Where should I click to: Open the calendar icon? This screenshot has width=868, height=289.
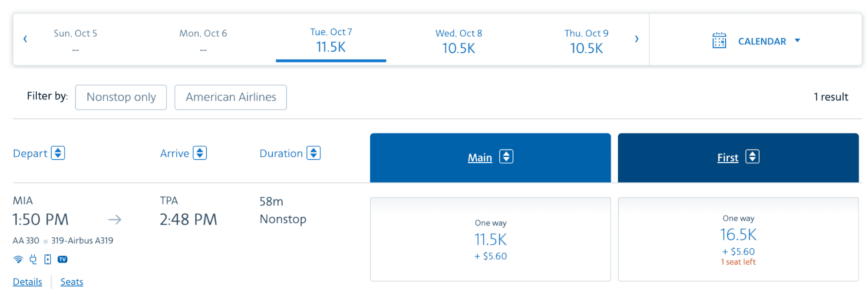pos(719,40)
